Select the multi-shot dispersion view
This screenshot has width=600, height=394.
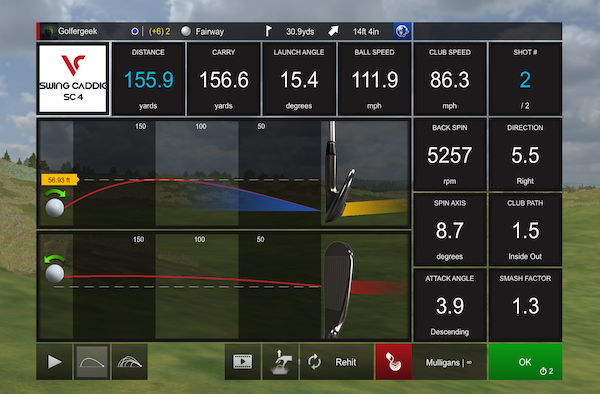pos(130,361)
